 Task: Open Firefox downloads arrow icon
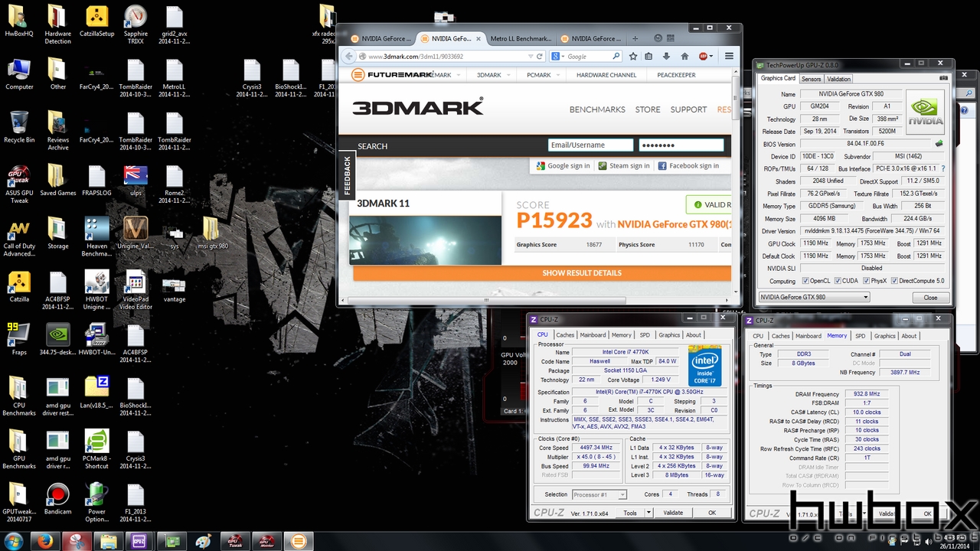point(666,56)
